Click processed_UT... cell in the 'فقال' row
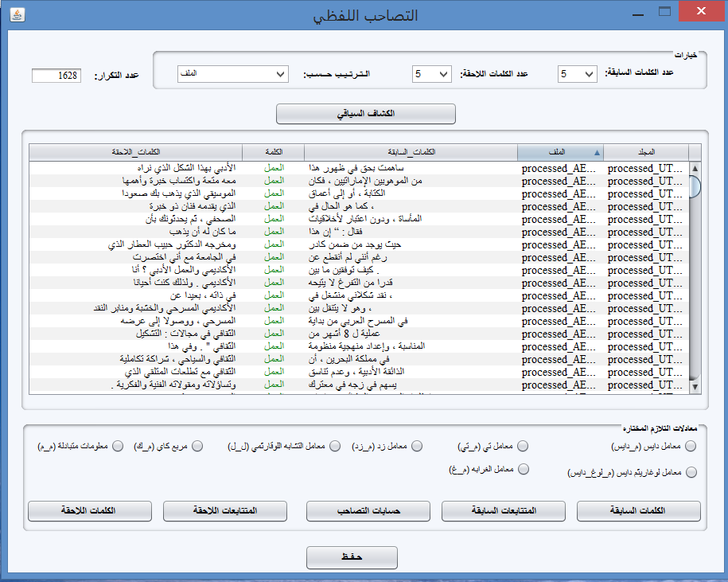This screenshot has height=582, width=728. tap(646, 232)
